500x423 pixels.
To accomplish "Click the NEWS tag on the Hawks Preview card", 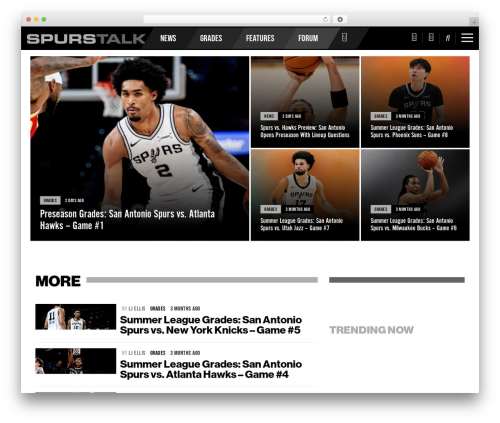I will pyautogui.click(x=269, y=116).
